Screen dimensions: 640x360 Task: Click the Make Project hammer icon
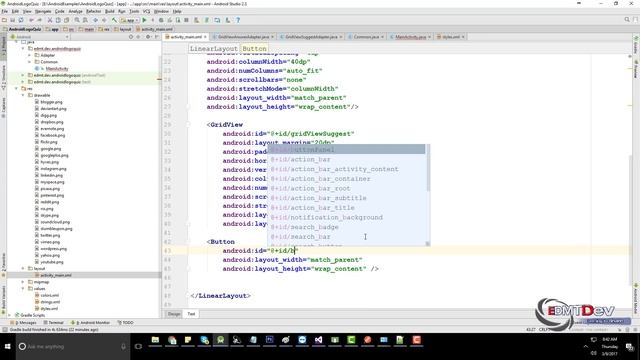[x=114, y=20]
